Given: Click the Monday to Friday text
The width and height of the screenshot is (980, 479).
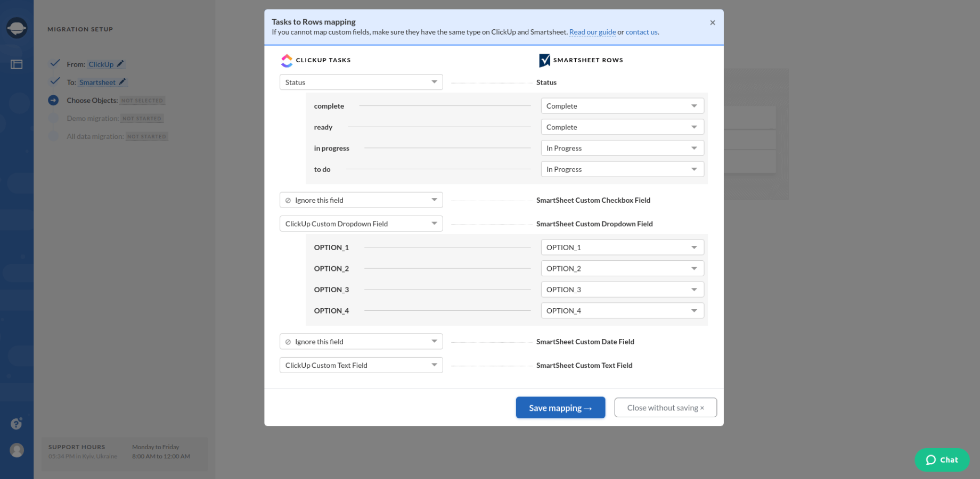Looking at the screenshot, I should point(156,447).
